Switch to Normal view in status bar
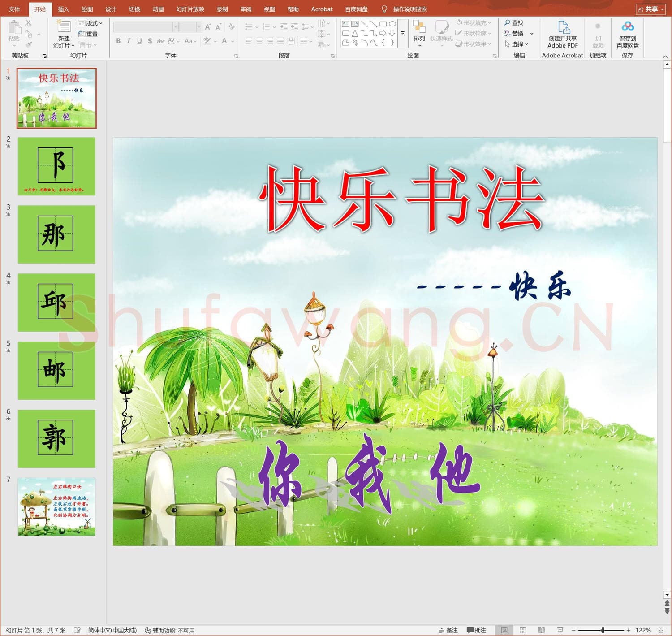Screen dimensions: 672x636 pos(504,630)
